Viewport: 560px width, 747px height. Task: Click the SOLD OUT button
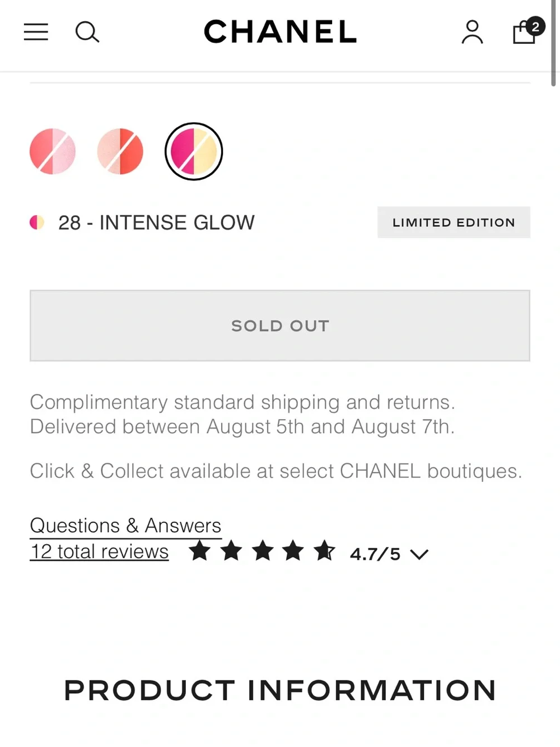coord(280,326)
